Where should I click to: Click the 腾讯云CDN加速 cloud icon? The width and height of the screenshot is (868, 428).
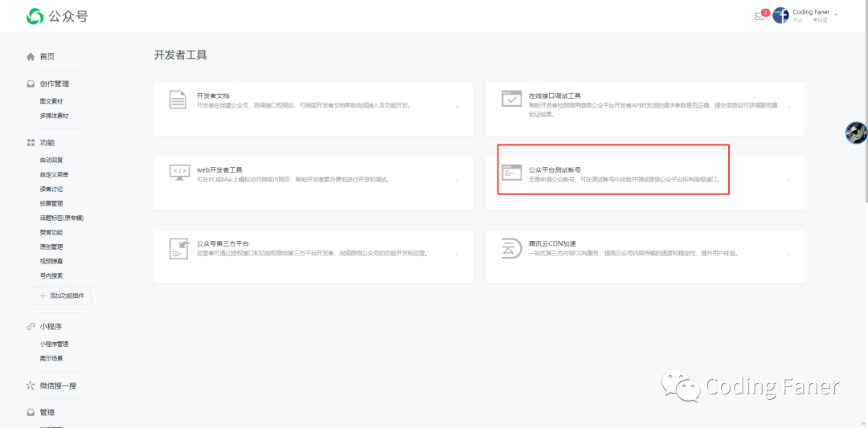511,247
